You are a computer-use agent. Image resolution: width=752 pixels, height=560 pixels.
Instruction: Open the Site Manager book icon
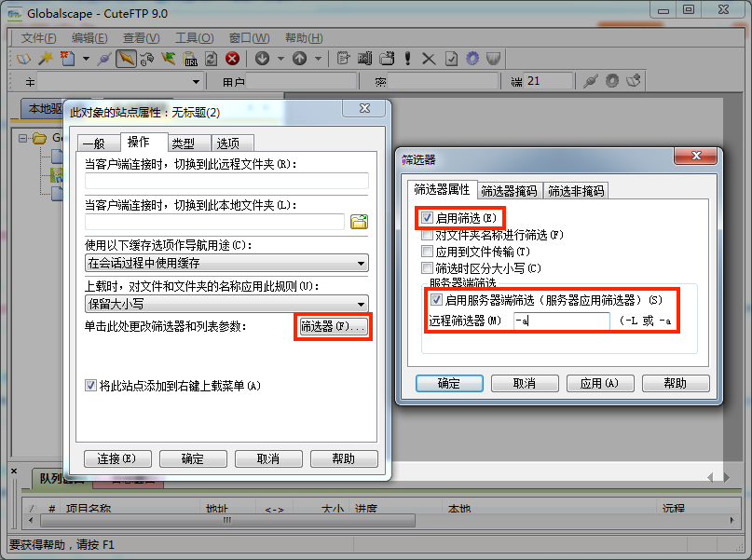23,59
